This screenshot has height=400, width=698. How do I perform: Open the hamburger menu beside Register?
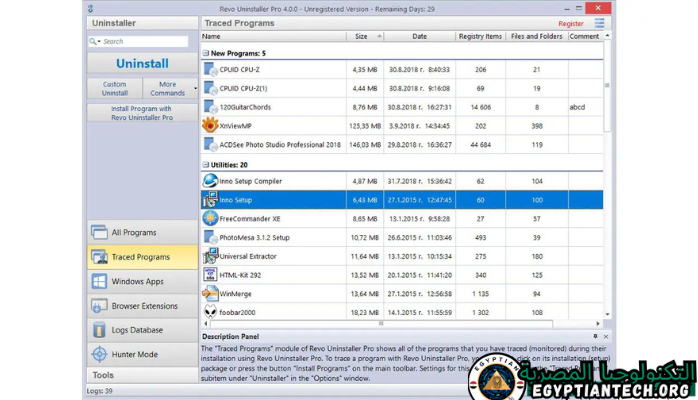[x=599, y=22]
